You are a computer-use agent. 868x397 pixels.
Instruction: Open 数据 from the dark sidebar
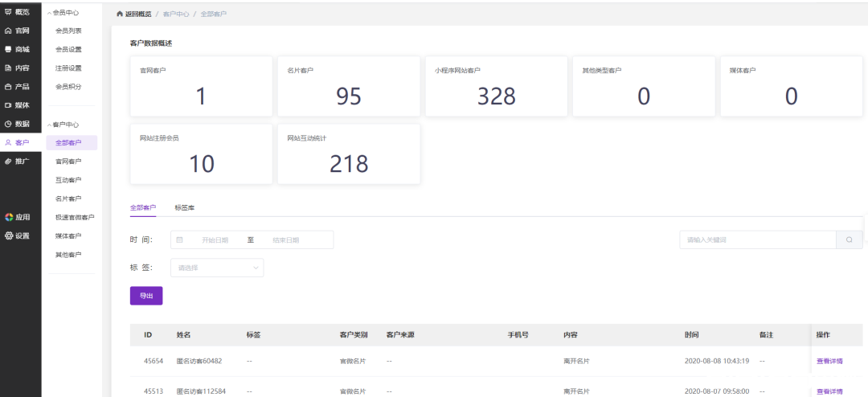[x=17, y=124]
